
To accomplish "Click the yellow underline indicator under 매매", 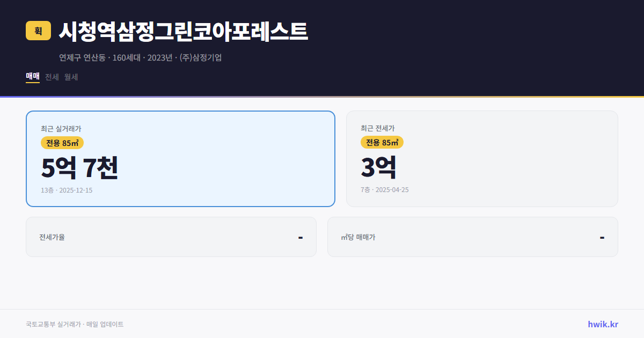I will 32,84.
